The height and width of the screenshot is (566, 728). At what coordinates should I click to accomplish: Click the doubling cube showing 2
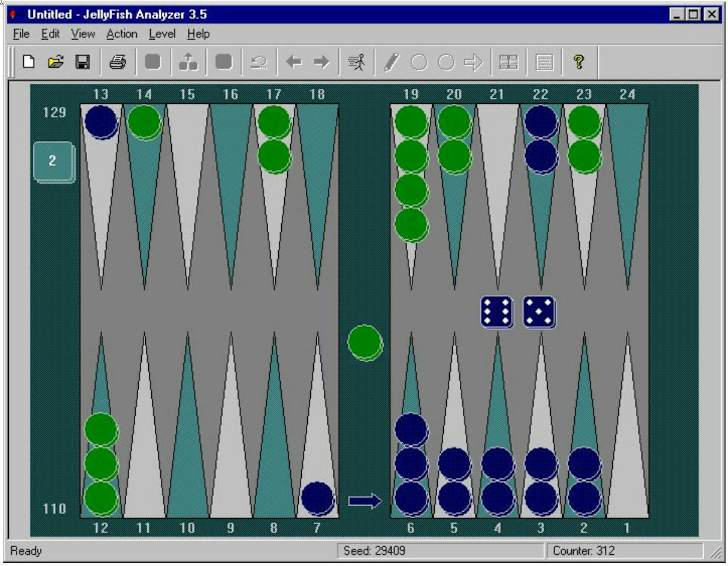[x=53, y=161]
